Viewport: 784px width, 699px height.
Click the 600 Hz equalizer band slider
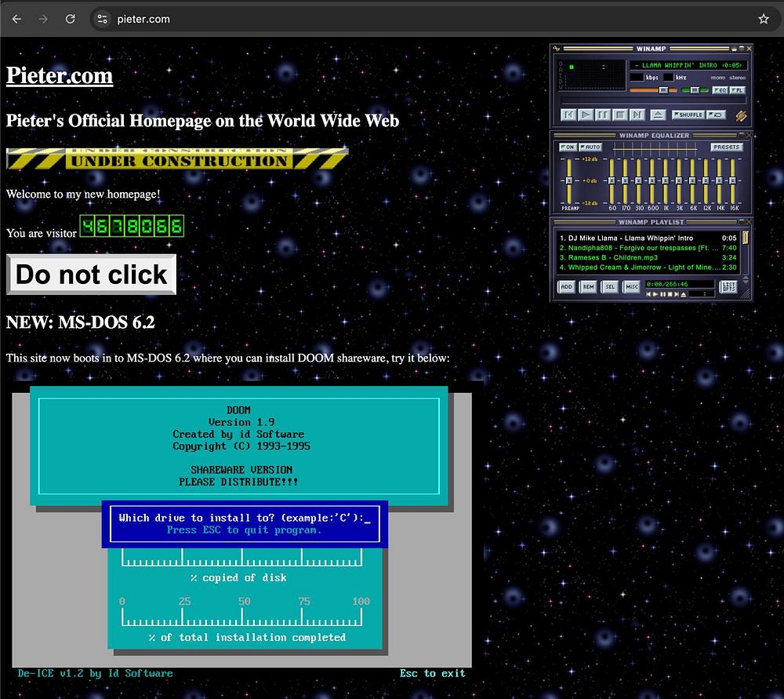coord(652,180)
